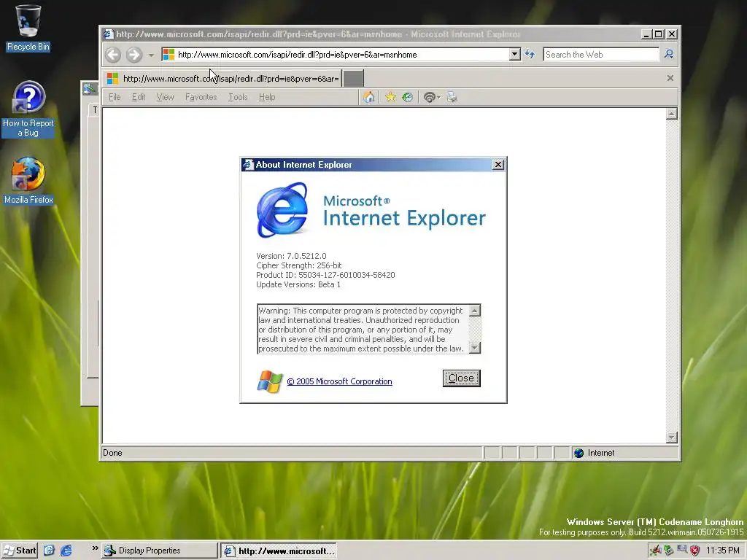Click the search magnifier icon
This screenshot has width=747, height=560.
[669, 54]
